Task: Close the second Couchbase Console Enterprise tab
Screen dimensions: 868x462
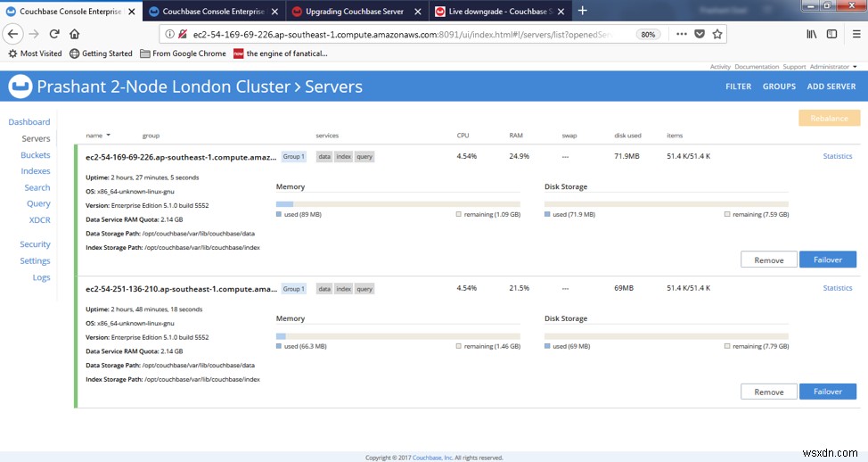Action: (x=274, y=11)
